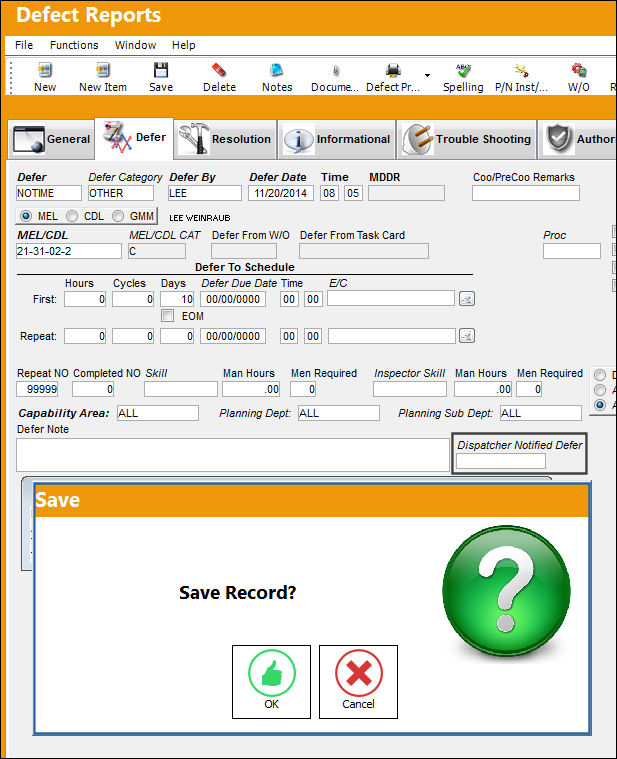Image resolution: width=617 pixels, height=759 pixels.
Task: Click the Planning Dept field
Action: tap(339, 413)
